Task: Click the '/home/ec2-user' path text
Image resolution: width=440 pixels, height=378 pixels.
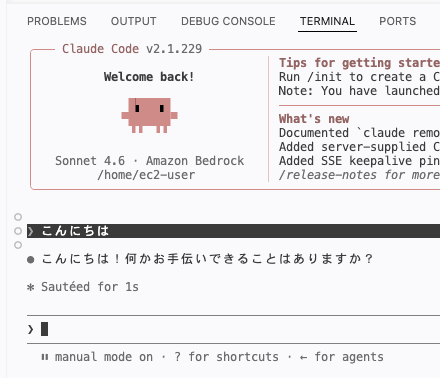Action: pos(146,175)
